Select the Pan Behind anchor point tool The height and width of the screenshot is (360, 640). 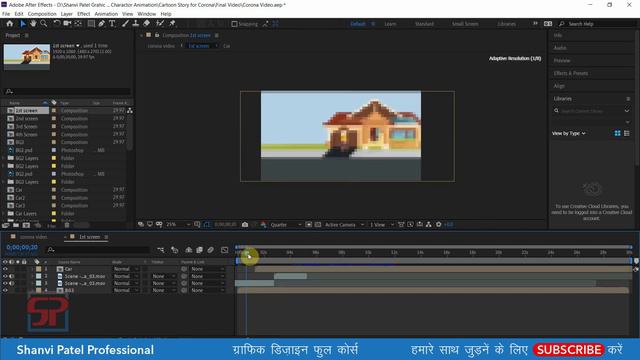[78, 24]
